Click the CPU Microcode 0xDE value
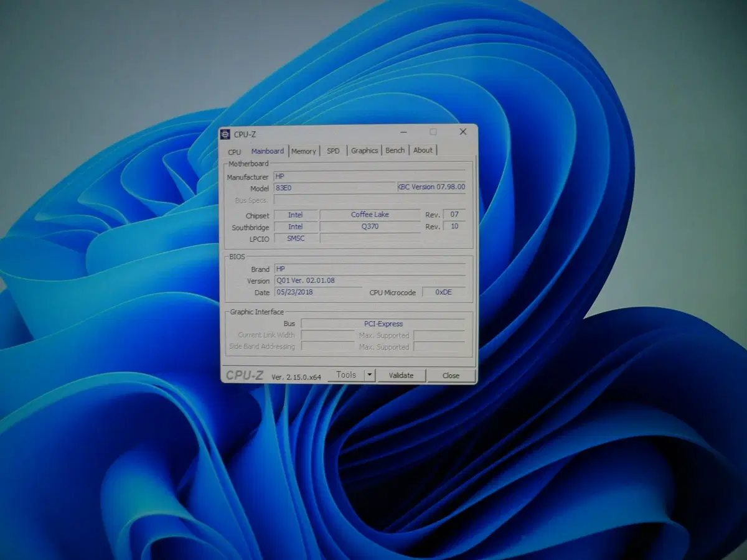The width and height of the screenshot is (747, 560). point(444,292)
